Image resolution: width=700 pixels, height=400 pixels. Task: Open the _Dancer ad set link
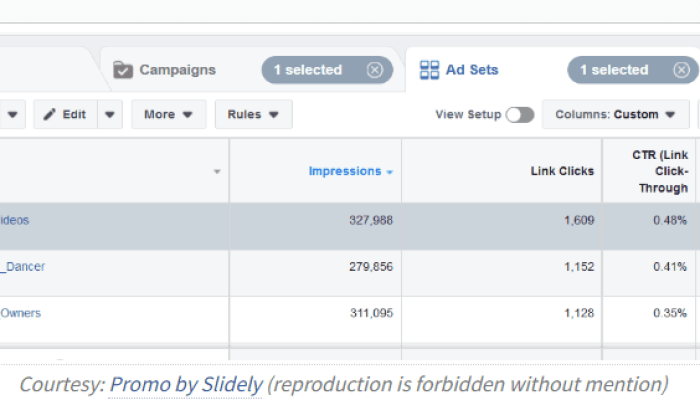coord(22,267)
